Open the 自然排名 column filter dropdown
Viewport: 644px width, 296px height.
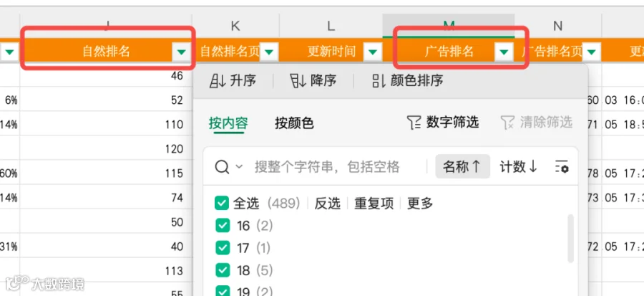(x=181, y=52)
